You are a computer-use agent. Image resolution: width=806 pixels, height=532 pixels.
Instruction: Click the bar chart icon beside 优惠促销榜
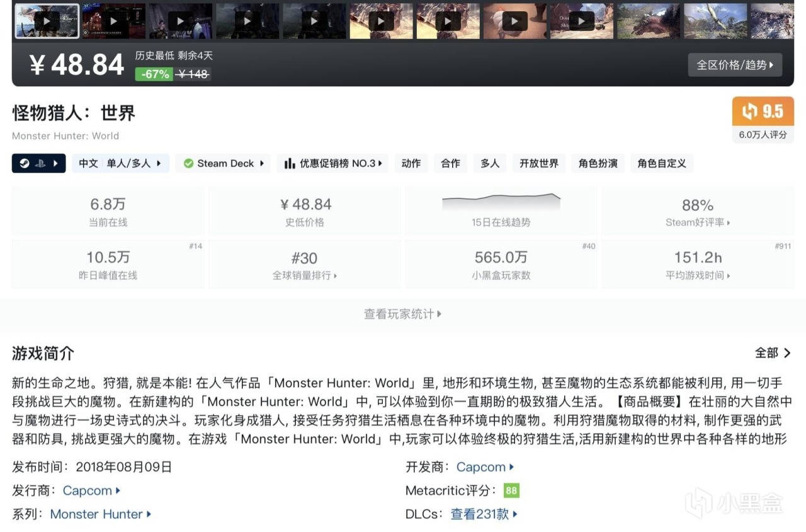coord(290,164)
